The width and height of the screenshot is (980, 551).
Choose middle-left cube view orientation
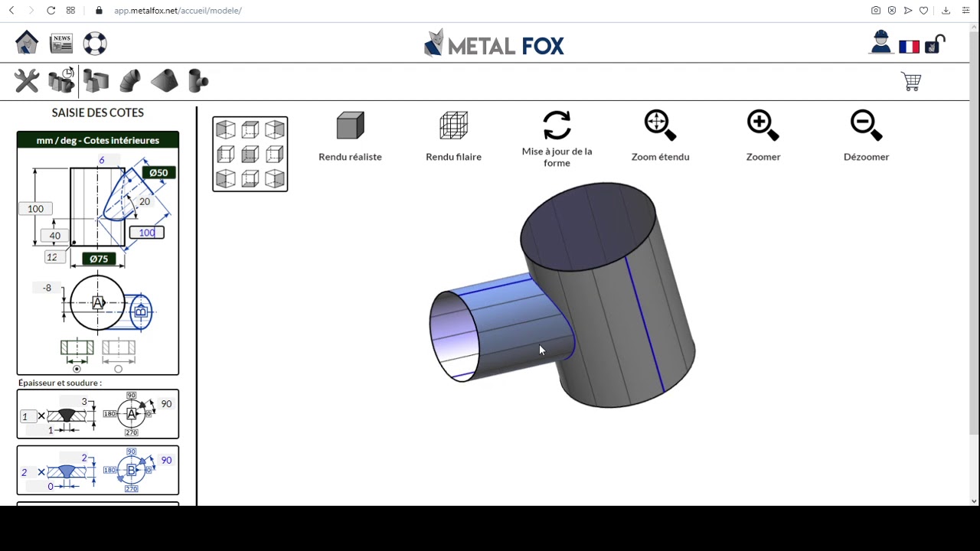click(225, 154)
